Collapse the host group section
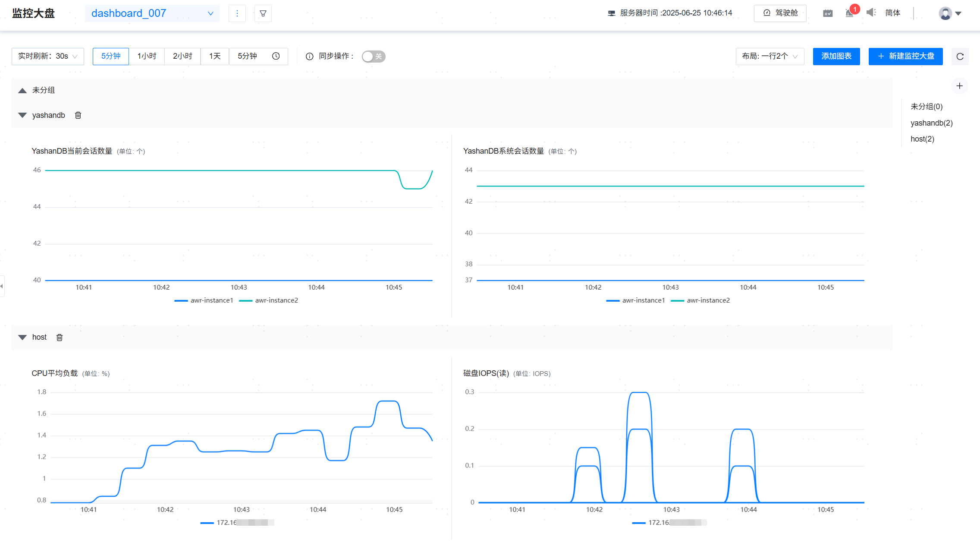This screenshot has height=543, width=980. 22,337
